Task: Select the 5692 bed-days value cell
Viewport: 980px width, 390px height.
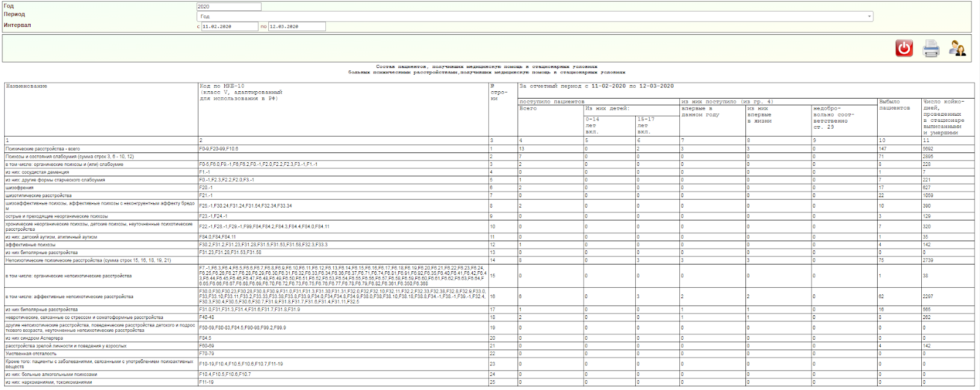Action: tap(929, 149)
